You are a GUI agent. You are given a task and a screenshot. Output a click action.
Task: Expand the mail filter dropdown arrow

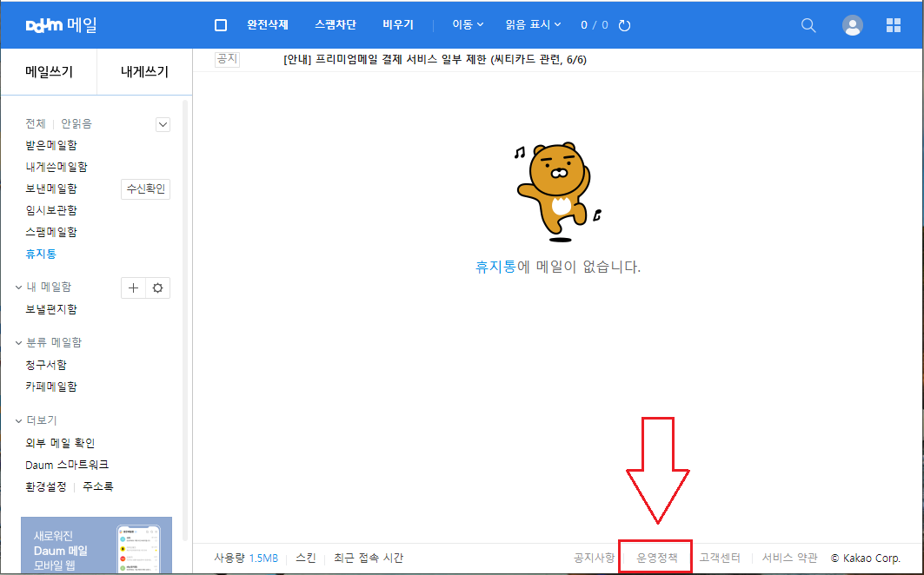pyautogui.click(x=163, y=124)
